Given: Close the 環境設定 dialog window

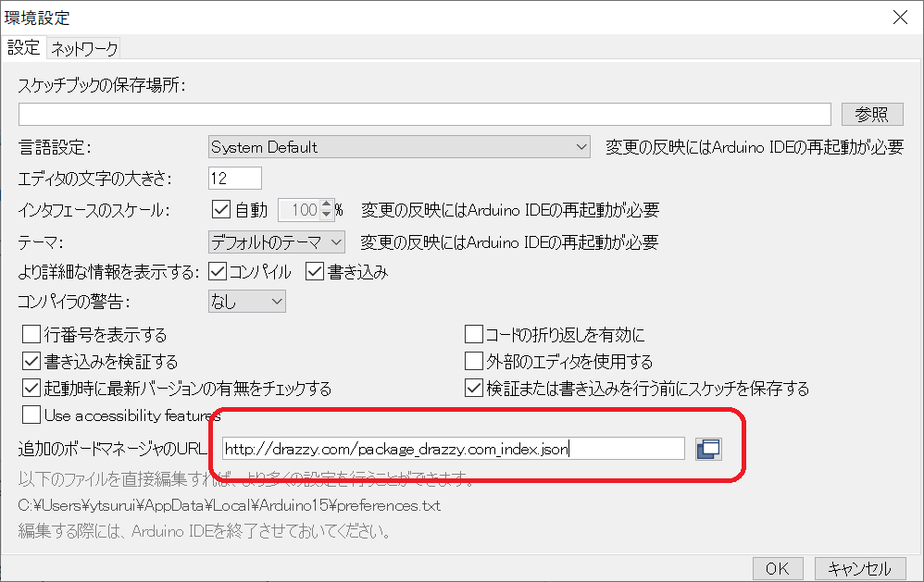Looking at the screenshot, I should [x=899, y=17].
